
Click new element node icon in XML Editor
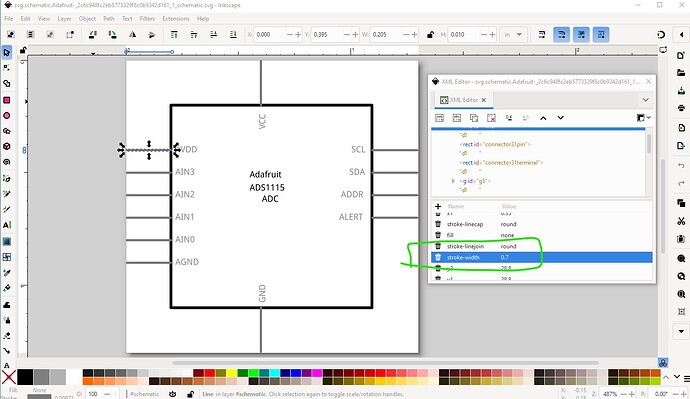point(439,118)
